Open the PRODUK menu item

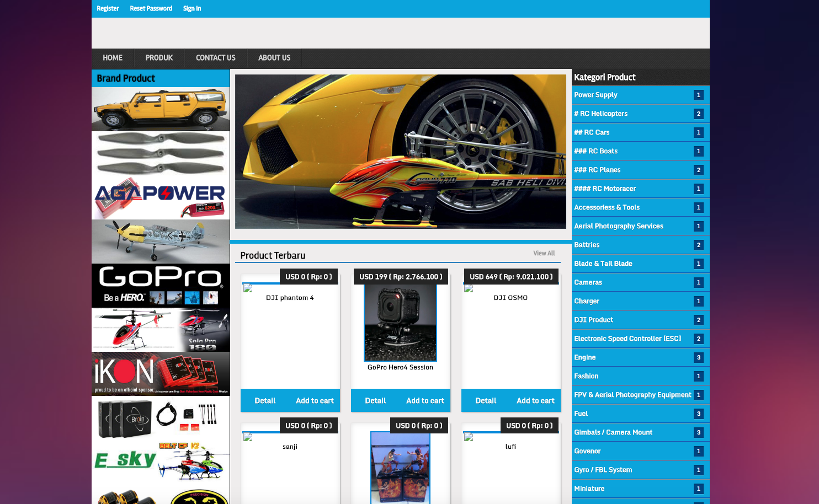click(159, 58)
